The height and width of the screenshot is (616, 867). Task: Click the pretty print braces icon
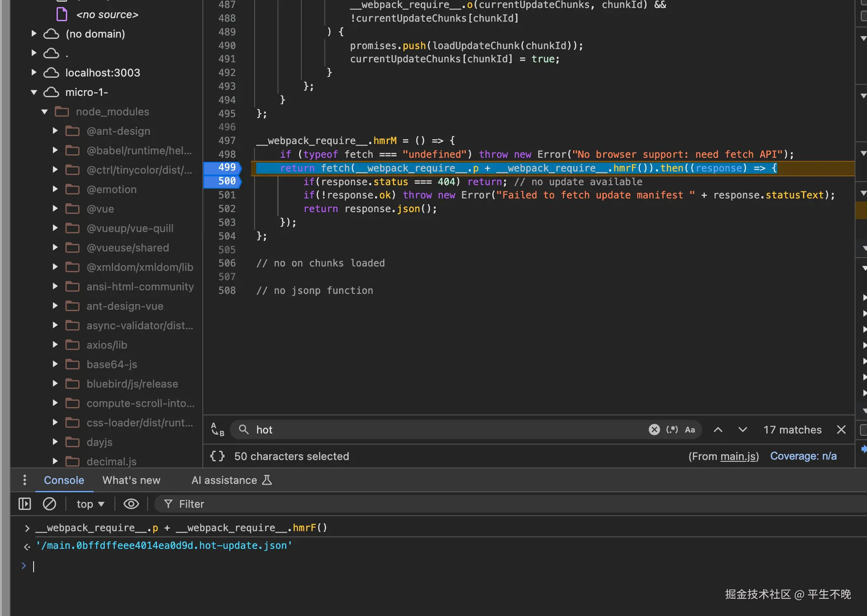[x=217, y=456]
